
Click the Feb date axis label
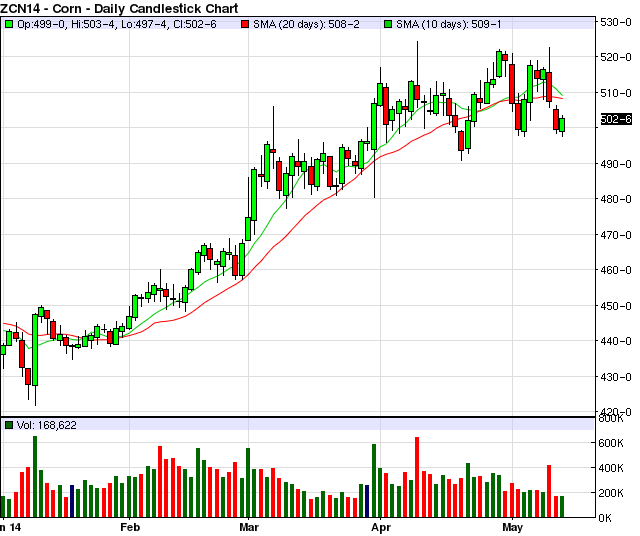pos(130,527)
